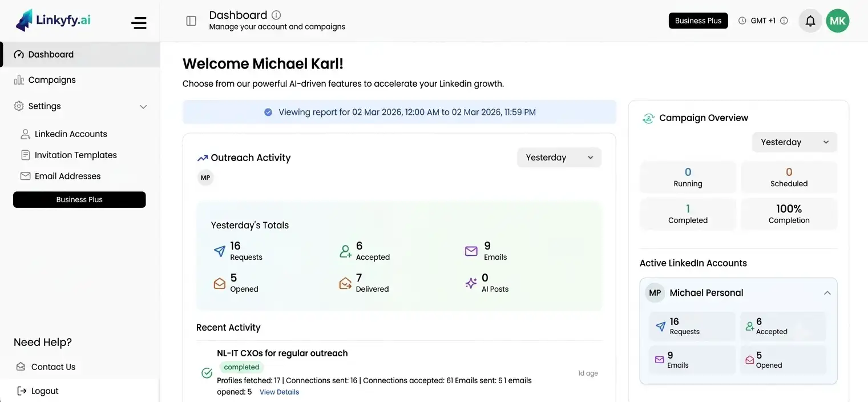Click the Dashboard gauge icon in sidebar

pyautogui.click(x=19, y=55)
